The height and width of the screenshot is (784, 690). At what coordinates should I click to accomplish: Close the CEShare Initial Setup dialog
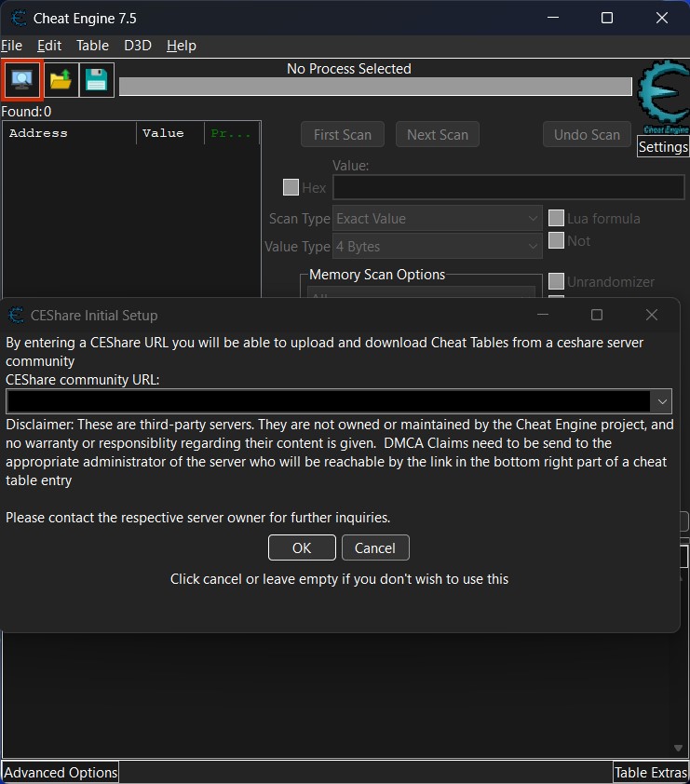(652, 315)
